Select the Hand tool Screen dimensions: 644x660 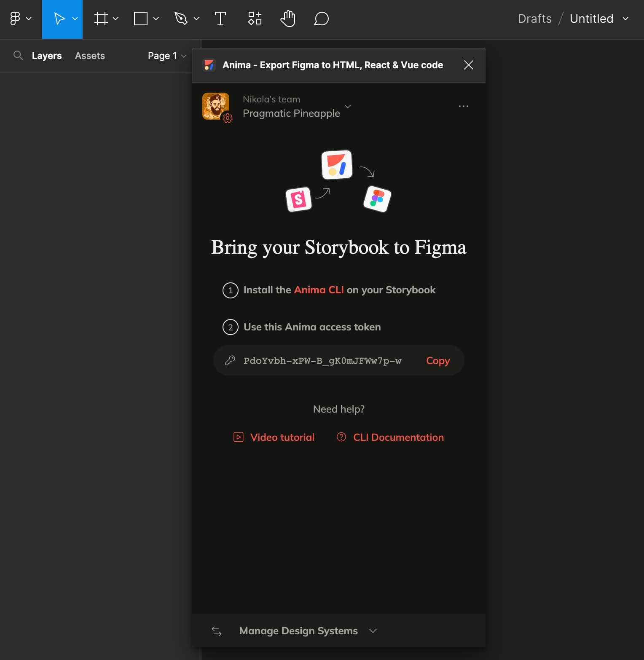pyautogui.click(x=288, y=19)
